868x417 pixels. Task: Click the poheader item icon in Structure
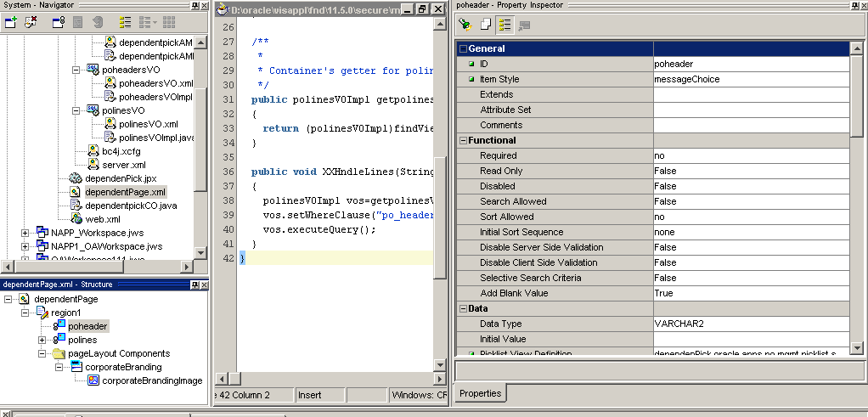point(59,326)
